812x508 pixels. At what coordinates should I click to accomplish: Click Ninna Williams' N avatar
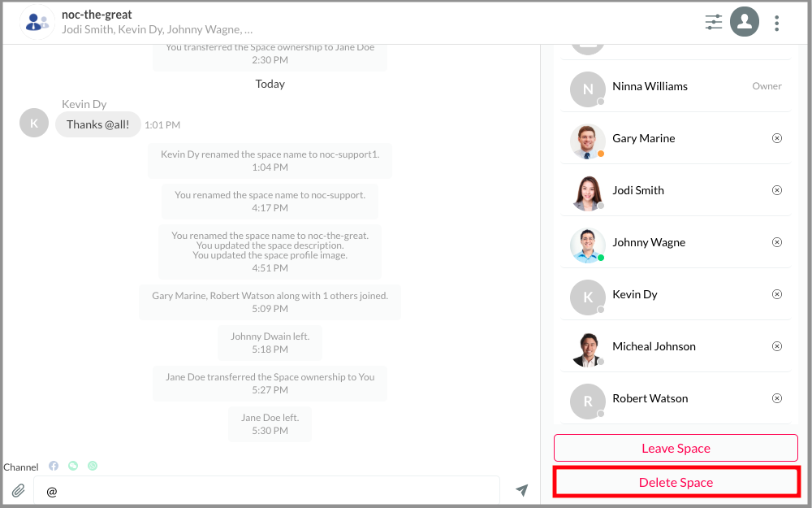click(x=588, y=89)
